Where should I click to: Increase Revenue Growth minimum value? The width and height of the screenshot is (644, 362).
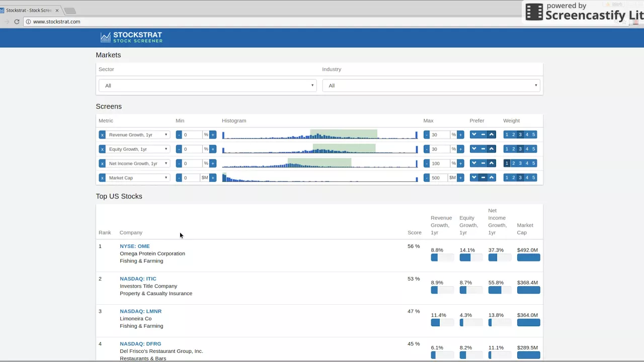(x=213, y=135)
